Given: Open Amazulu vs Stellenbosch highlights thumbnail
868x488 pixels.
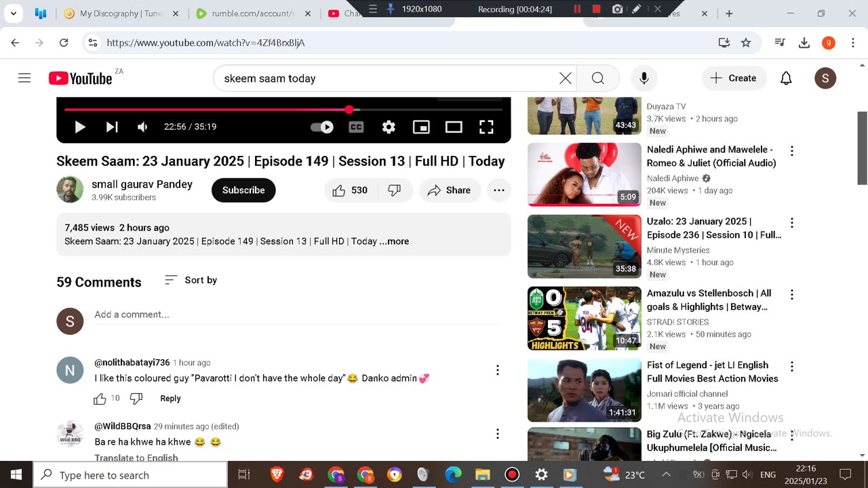Looking at the screenshot, I should [x=585, y=318].
